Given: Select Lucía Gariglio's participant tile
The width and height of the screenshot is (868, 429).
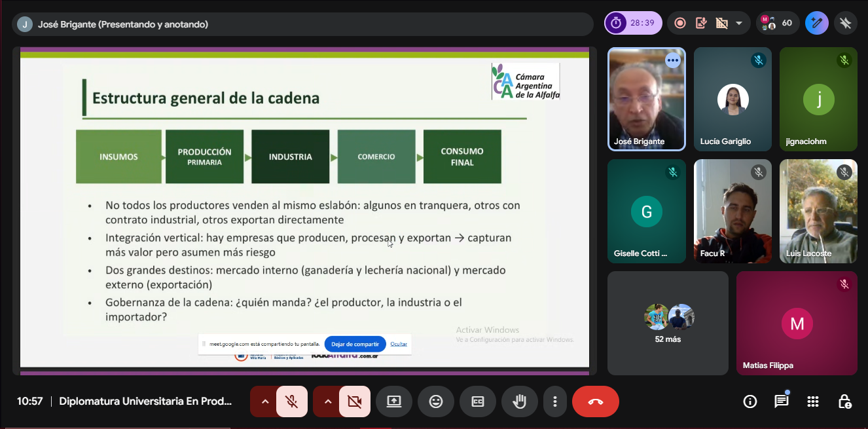Looking at the screenshot, I should (x=732, y=99).
